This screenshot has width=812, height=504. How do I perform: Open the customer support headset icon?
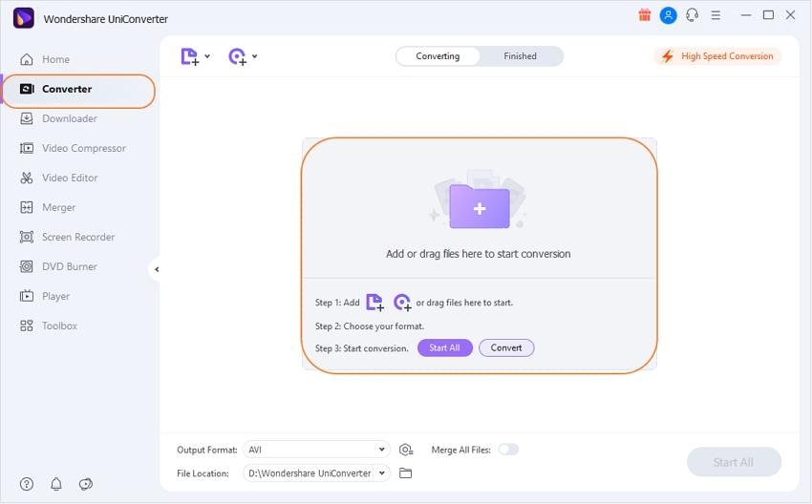pyautogui.click(x=692, y=15)
